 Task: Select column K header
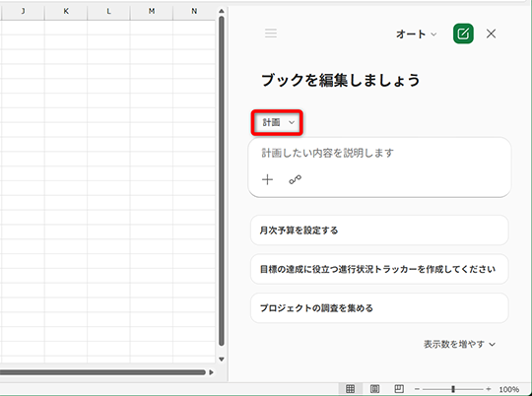(66, 11)
